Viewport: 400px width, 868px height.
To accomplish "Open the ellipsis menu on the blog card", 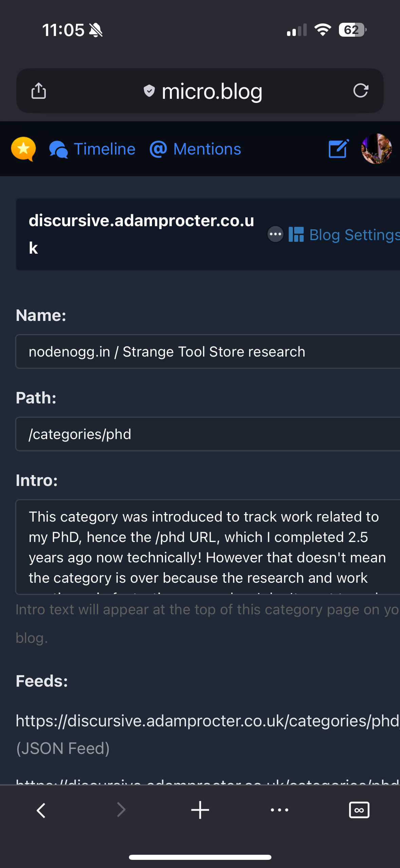I will pyautogui.click(x=275, y=235).
